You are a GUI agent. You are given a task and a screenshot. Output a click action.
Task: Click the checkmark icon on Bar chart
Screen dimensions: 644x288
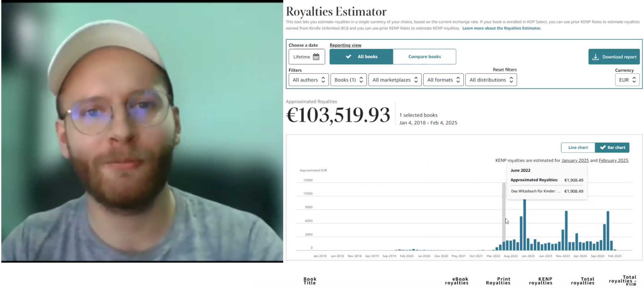click(603, 147)
